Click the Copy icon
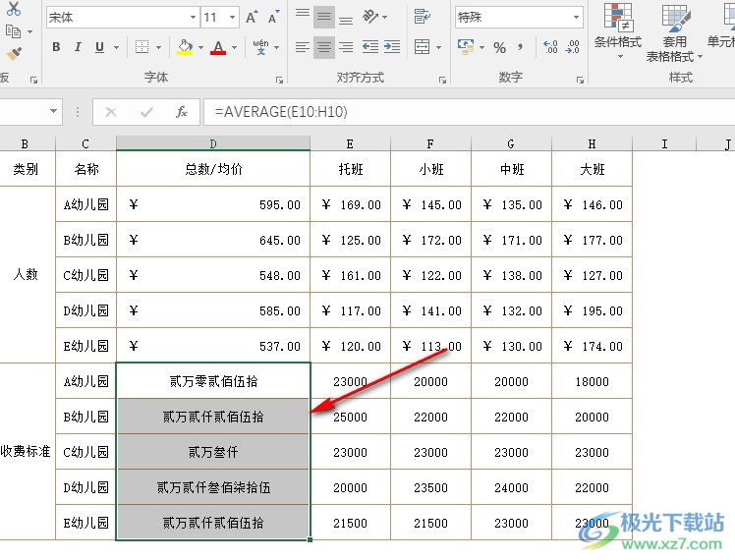 (x=13, y=31)
